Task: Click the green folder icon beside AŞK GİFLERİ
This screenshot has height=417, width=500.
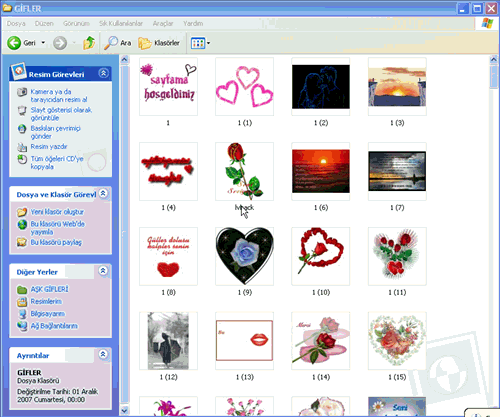Action: point(22,289)
